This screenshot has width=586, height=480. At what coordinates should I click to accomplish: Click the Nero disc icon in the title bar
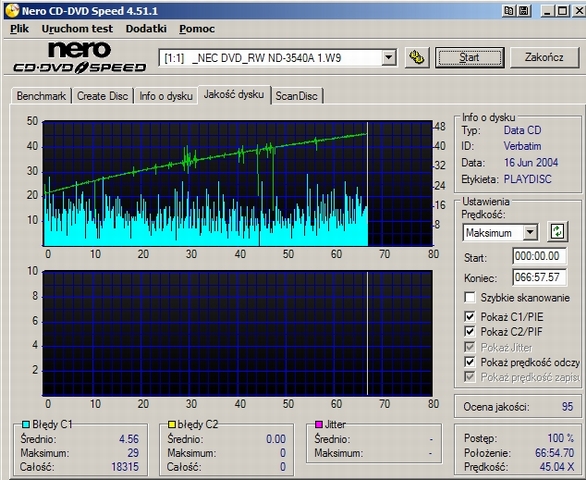[x=12, y=10]
